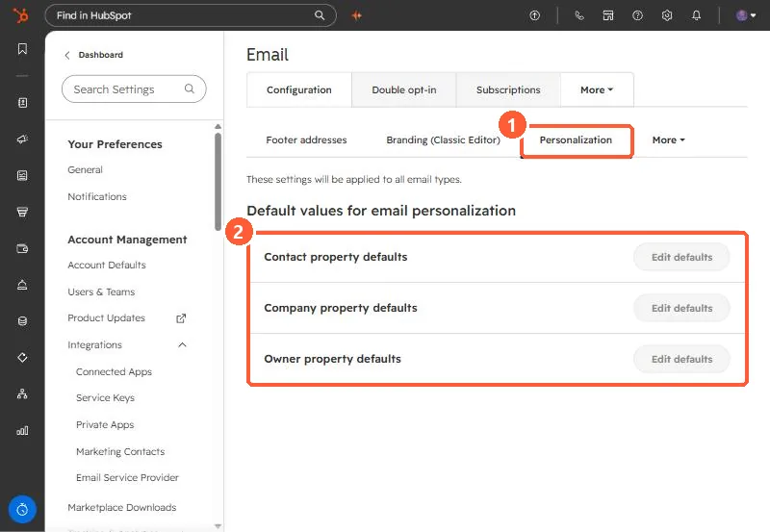The image size is (770, 532).
Task: Open the calling phone icon
Action: [x=579, y=15]
